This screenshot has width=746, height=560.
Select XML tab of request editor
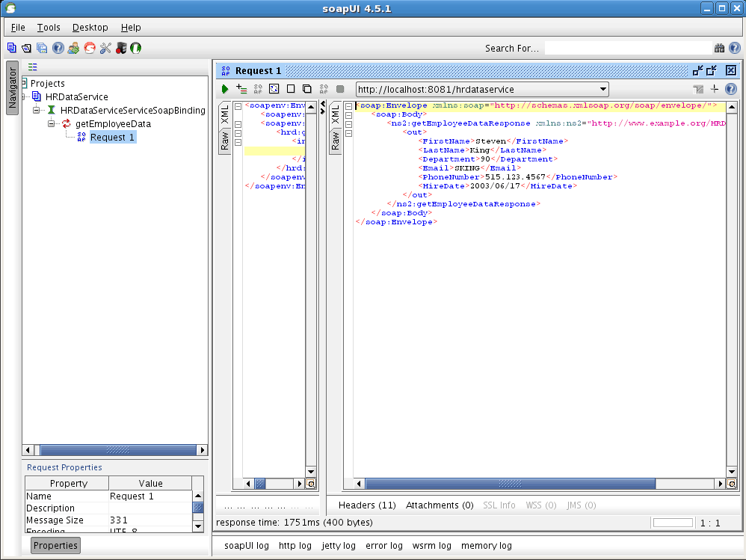225,114
